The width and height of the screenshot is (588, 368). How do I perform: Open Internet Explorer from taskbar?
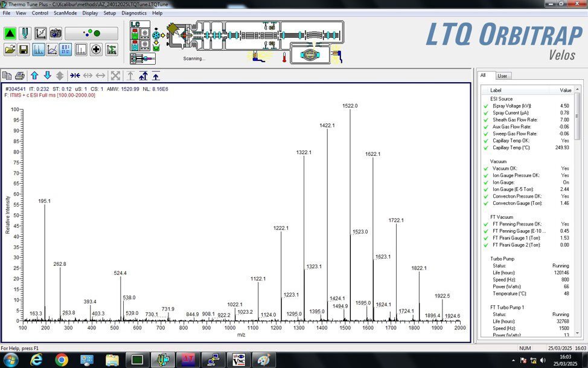pyautogui.click(x=36, y=360)
